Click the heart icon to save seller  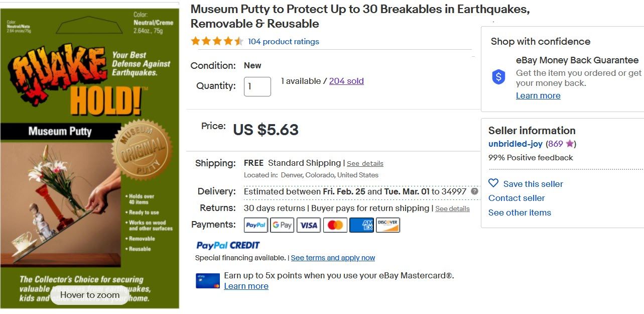click(493, 183)
